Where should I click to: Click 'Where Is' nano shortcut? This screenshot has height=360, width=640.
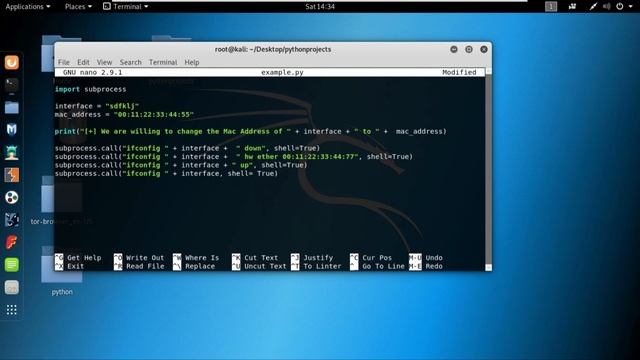tap(202, 258)
